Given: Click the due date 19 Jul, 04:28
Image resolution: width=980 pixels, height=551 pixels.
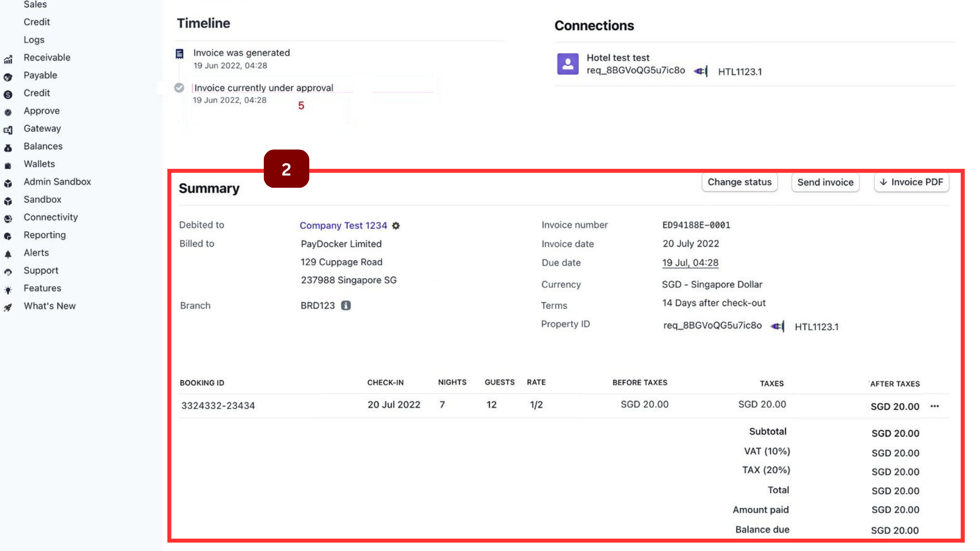Looking at the screenshot, I should pos(690,263).
